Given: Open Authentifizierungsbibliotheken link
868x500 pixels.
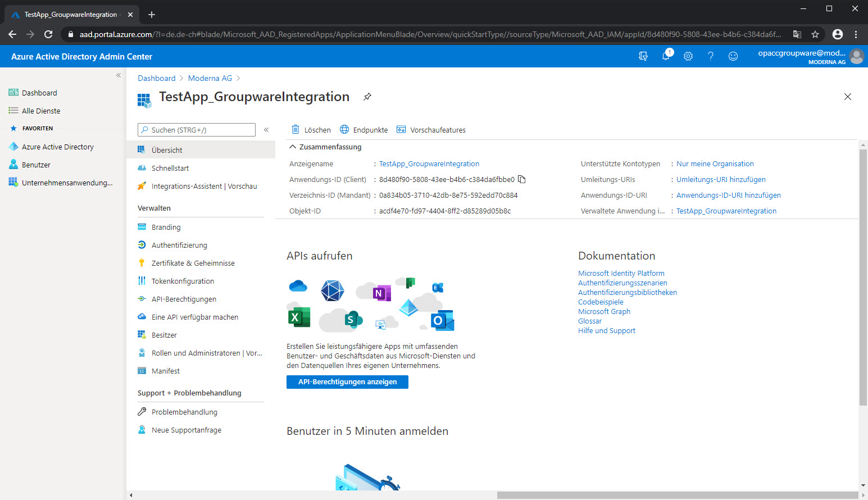Looking at the screenshot, I should click(628, 292).
